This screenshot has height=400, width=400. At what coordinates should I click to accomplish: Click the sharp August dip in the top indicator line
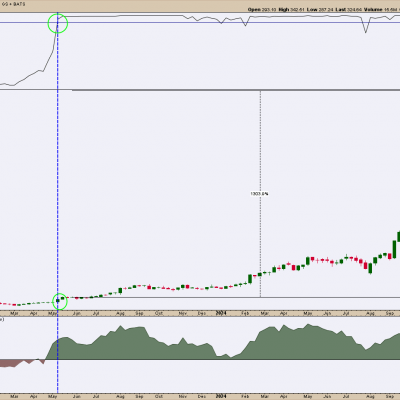pyautogui.click(x=366, y=26)
